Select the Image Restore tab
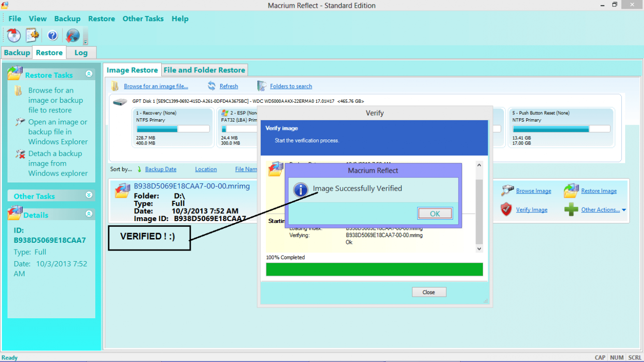 click(132, 70)
